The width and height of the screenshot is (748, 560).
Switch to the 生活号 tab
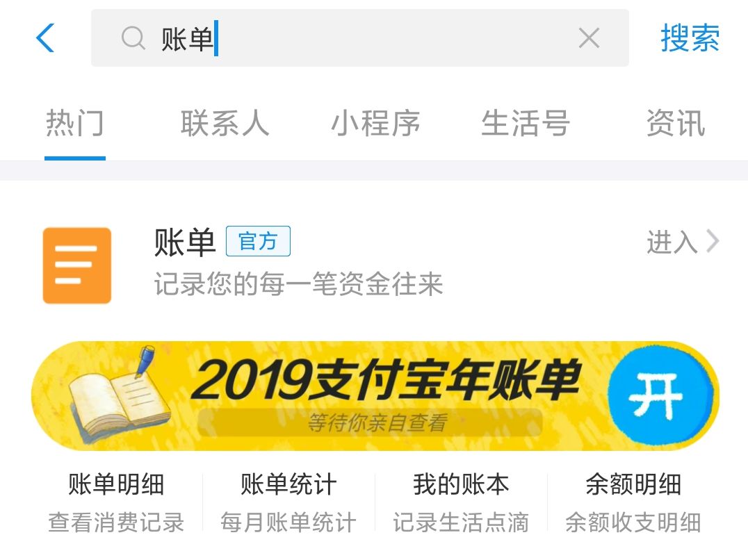pyautogui.click(x=526, y=123)
